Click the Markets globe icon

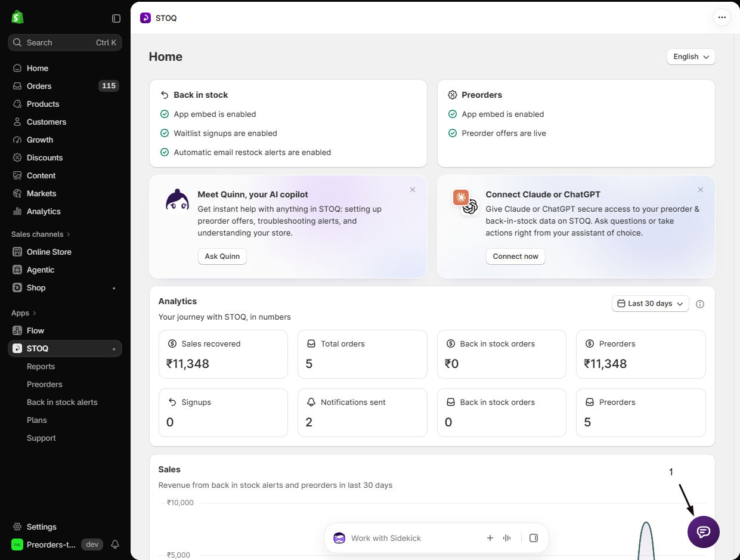click(17, 193)
